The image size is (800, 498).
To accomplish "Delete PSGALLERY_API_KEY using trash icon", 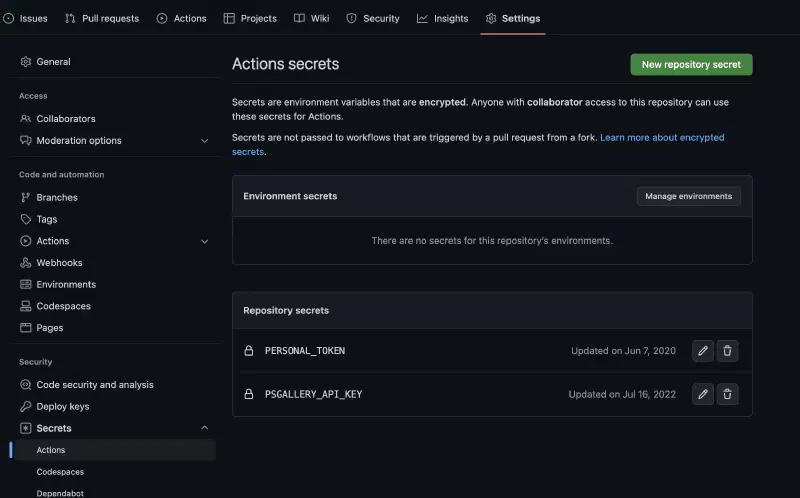I will (727, 394).
